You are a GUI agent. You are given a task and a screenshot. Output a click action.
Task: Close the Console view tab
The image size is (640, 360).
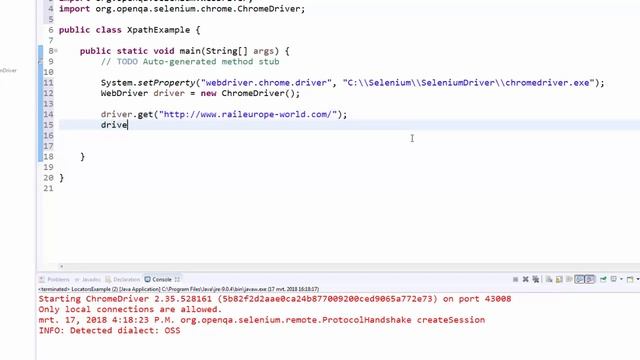pyautogui.click(x=177, y=280)
